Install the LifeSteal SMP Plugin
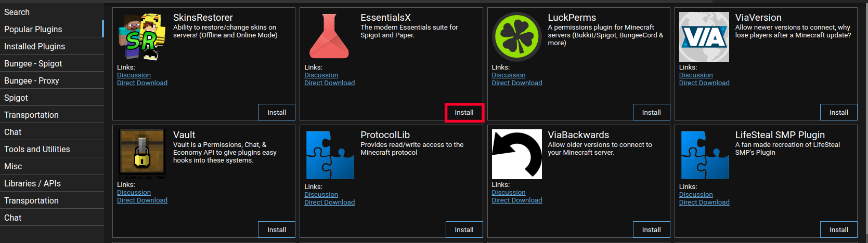The image size is (868, 243). click(838, 230)
